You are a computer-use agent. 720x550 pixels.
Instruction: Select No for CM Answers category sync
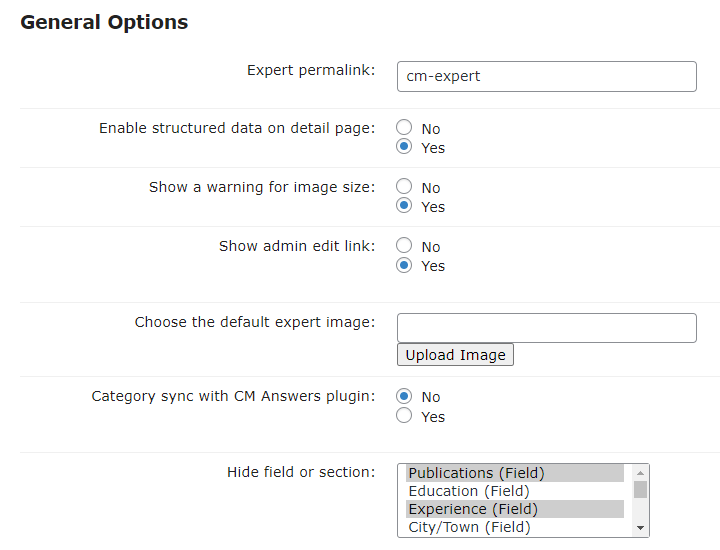pos(404,396)
